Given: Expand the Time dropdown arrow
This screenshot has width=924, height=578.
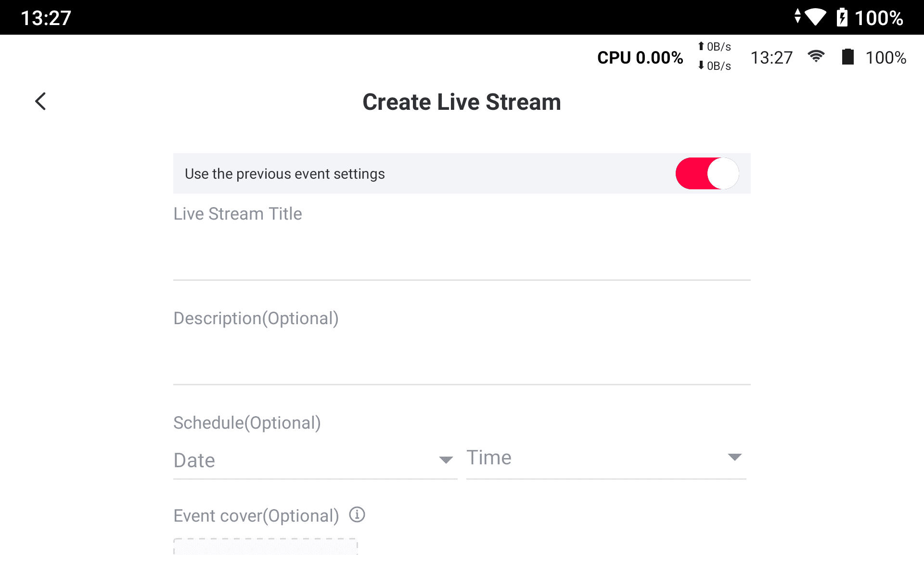Looking at the screenshot, I should [734, 457].
